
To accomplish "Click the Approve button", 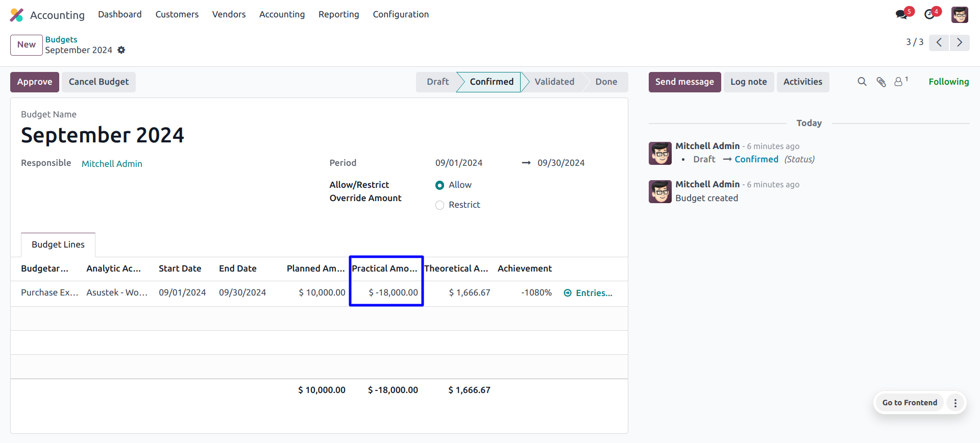I will click(x=35, y=82).
